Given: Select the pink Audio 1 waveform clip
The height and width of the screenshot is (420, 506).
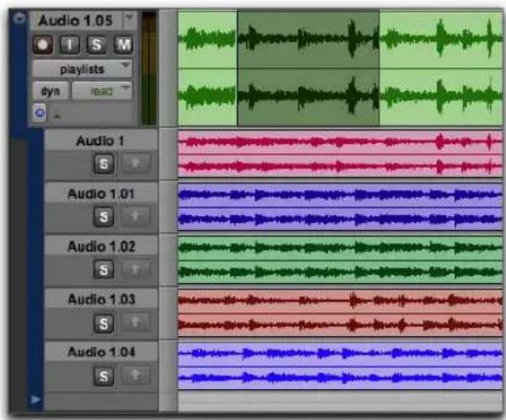Looking at the screenshot, I should click(x=340, y=154).
